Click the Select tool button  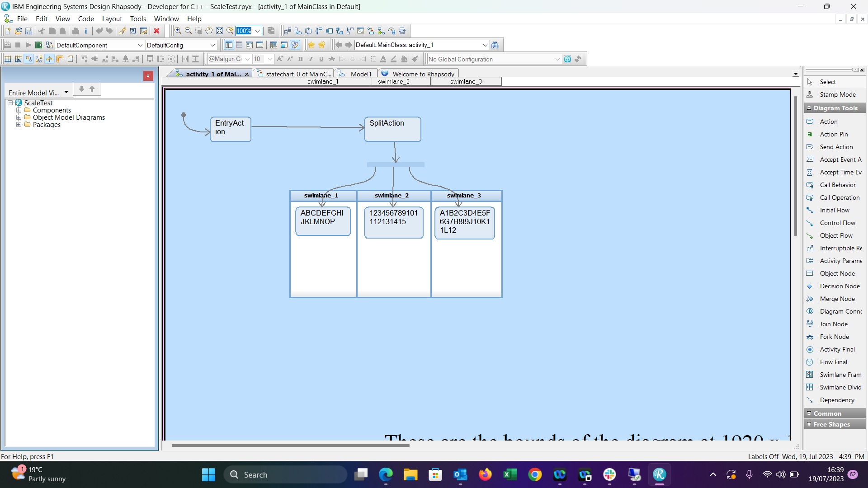(x=827, y=82)
